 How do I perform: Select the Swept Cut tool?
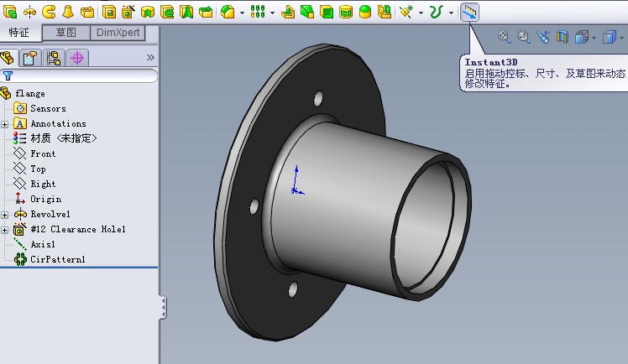tap(167, 12)
